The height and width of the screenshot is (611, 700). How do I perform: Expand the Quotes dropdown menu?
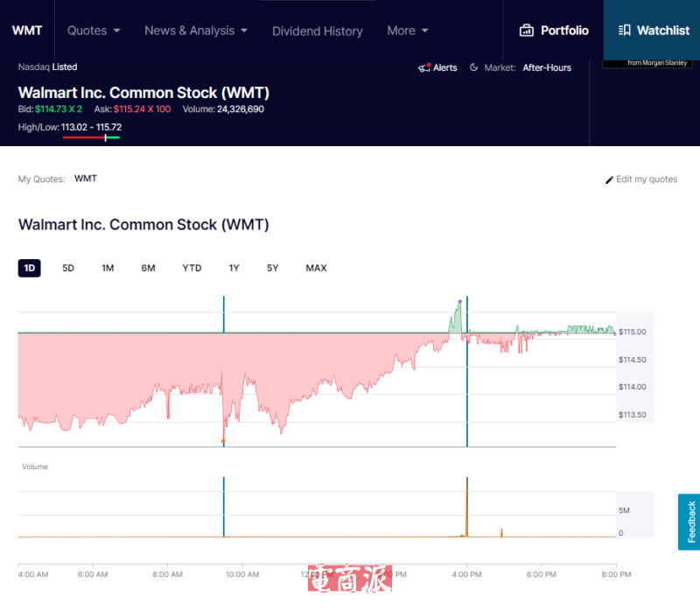94,31
